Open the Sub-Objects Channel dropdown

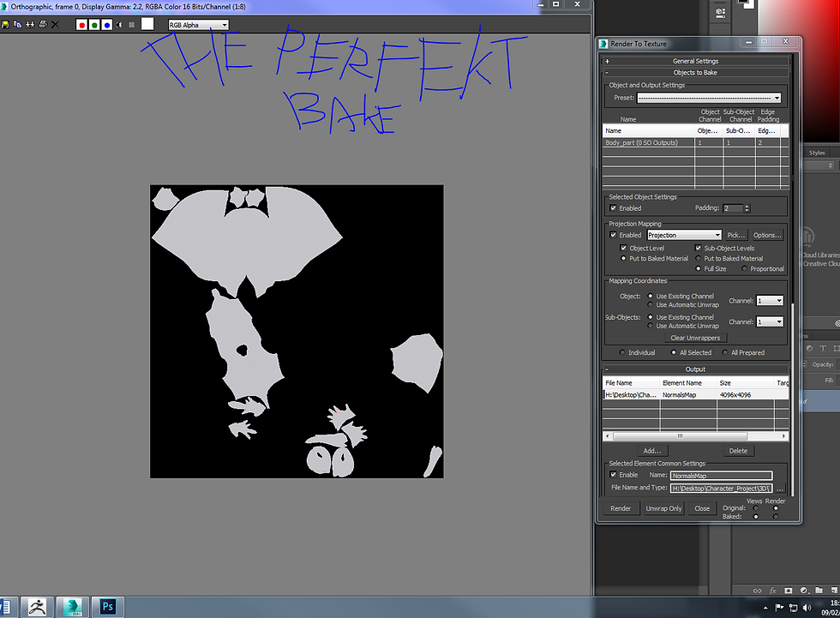click(770, 321)
